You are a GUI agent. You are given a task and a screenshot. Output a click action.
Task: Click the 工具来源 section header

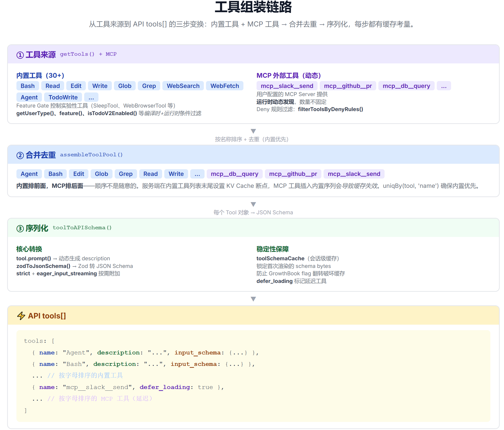pyautogui.click(x=41, y=55)
